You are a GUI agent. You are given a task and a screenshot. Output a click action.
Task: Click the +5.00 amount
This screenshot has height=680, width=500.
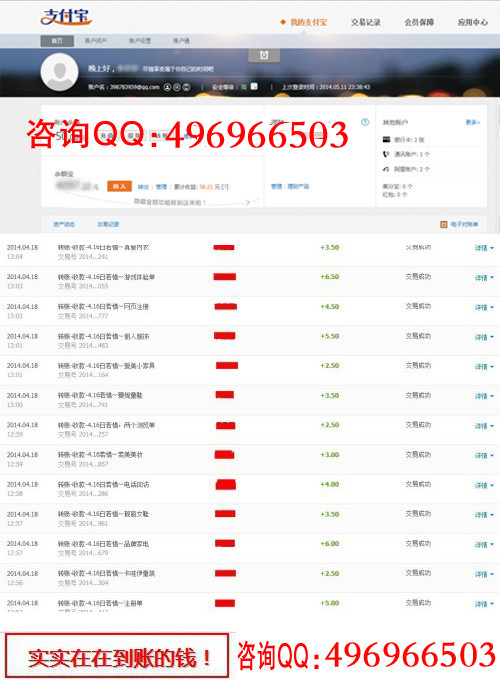point(330,603)
